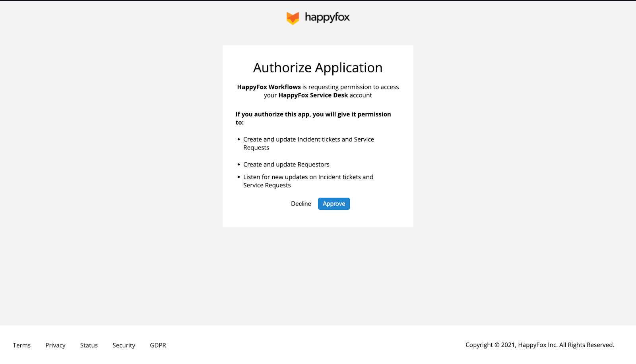Click 'If you authorize this app' text
This screenshot has width=636, height=364.
[313, 118]
